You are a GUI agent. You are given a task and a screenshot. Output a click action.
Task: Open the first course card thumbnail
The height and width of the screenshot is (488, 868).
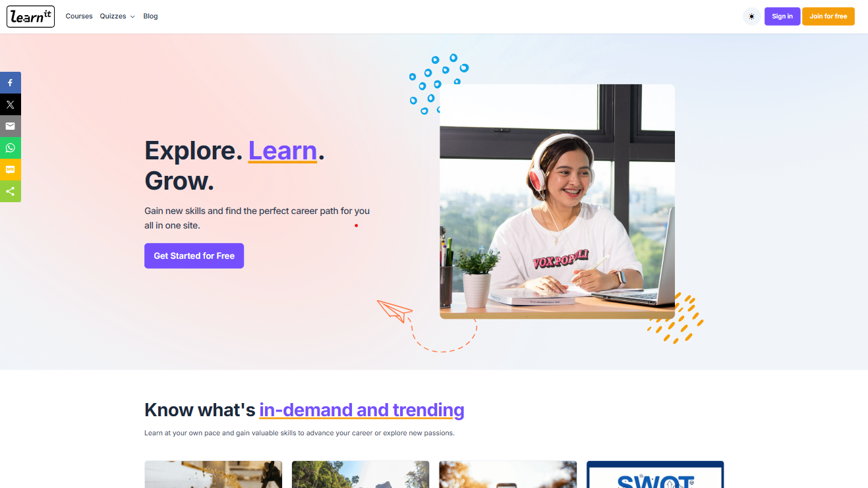tap(214, 475)
